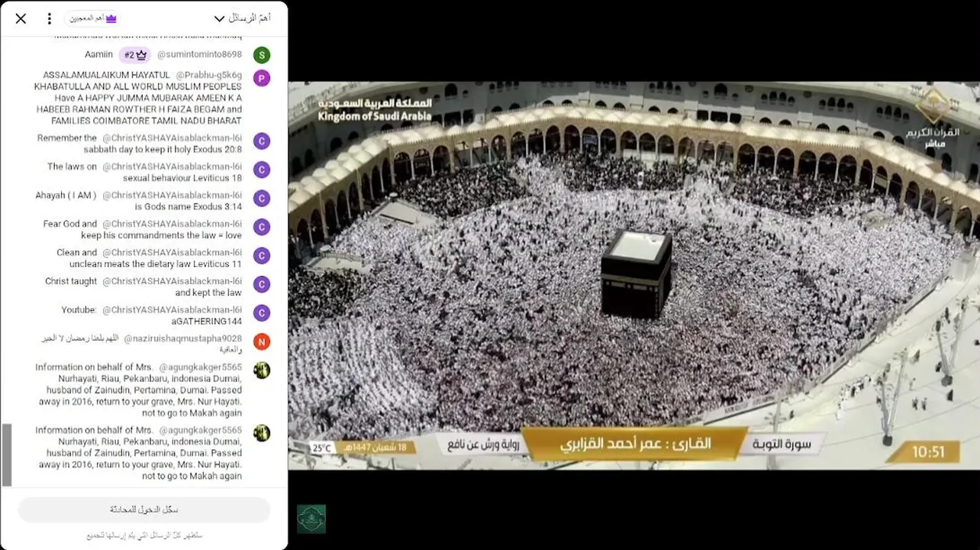The height and width of the screenshot is (550, 980).
Task: Open username @naziruishaqmustapha9028
Action: click(182, 338)
